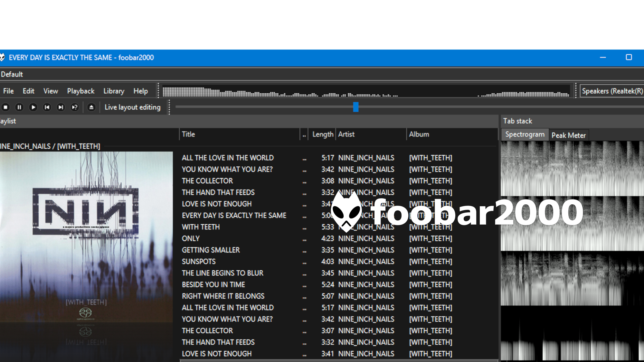Sort playlist by Artist column header
644x362 pixels.
[x=371, y=134]
